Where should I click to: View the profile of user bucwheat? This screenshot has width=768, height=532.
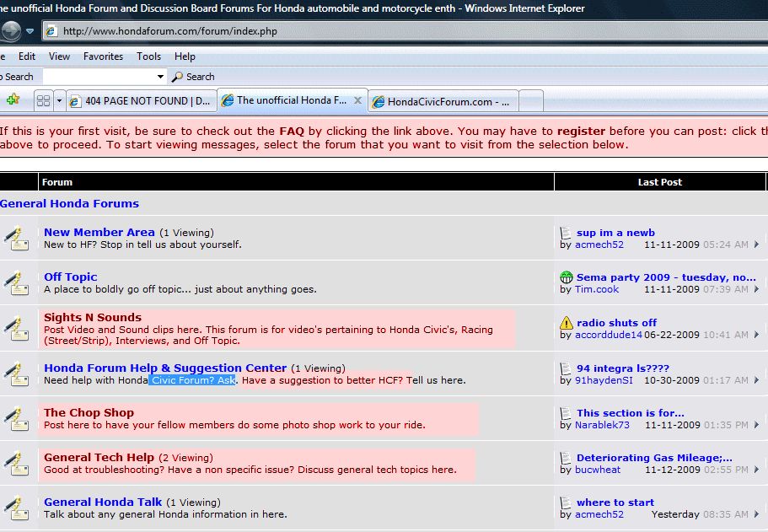598,470
